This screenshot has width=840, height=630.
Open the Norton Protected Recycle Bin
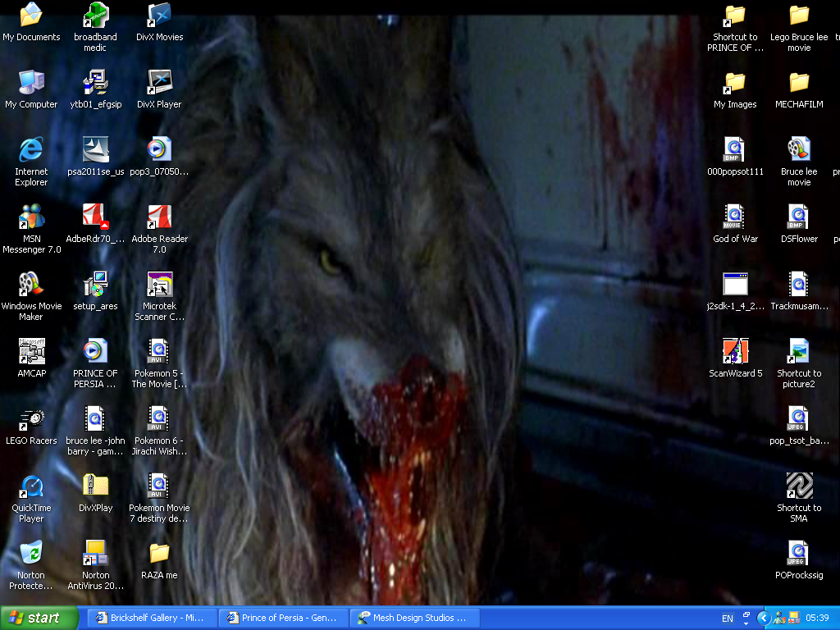click(x=31, y=553)
